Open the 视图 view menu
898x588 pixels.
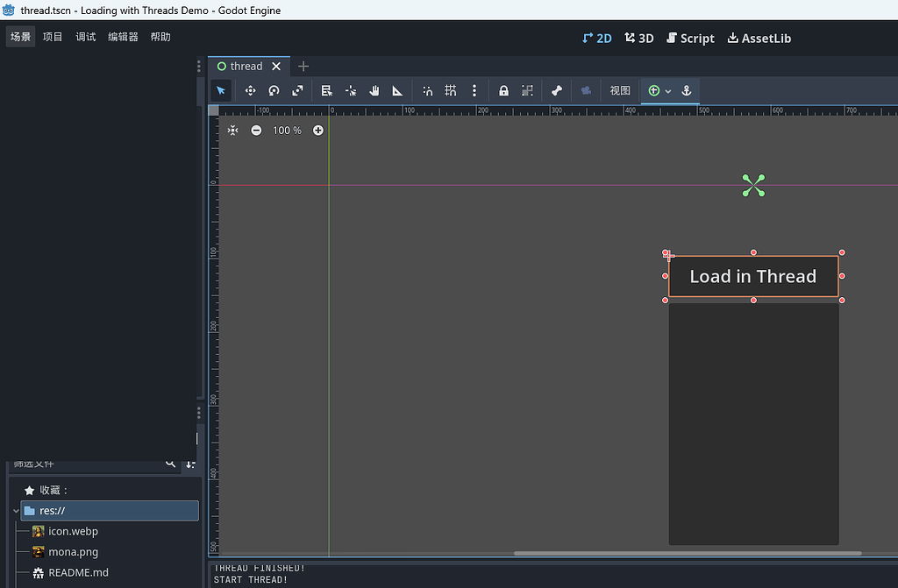[x=619, y=90]
